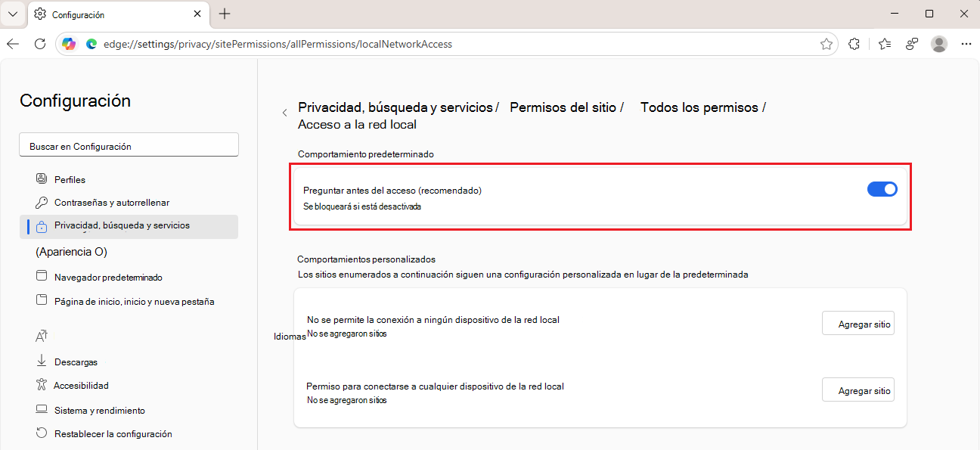Click the Perfiles icon

[x=42, y=179]
